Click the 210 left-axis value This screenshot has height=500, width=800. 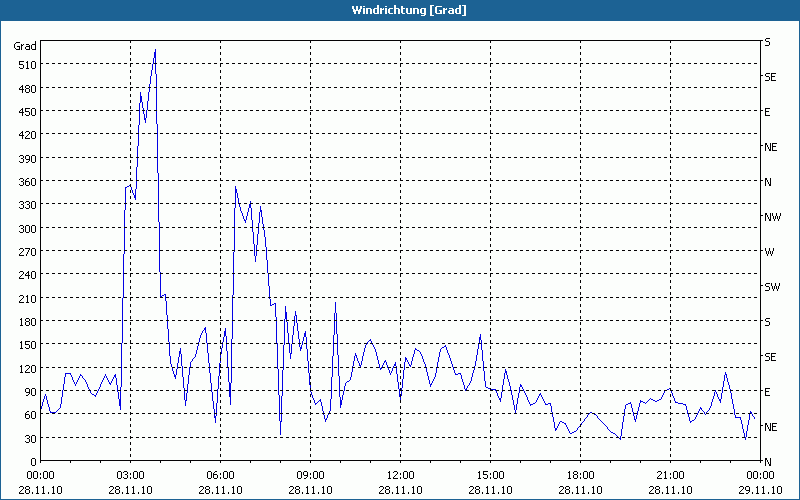pyautogui.click(x=28, y=298)
